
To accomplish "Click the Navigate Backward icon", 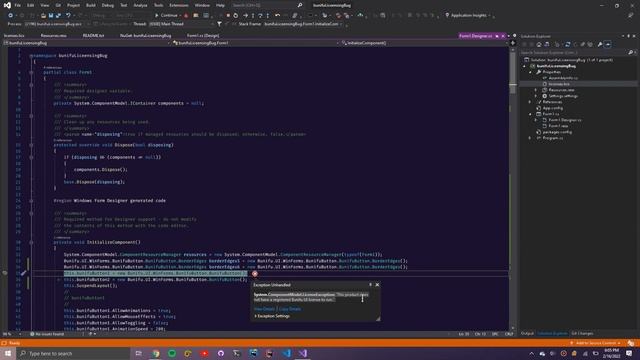I will pos(10,16).
